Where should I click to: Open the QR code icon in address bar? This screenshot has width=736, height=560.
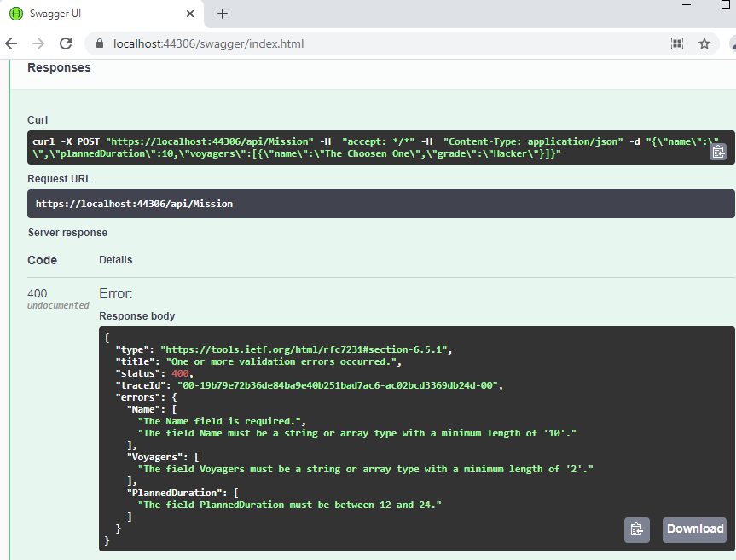[677, 43]
